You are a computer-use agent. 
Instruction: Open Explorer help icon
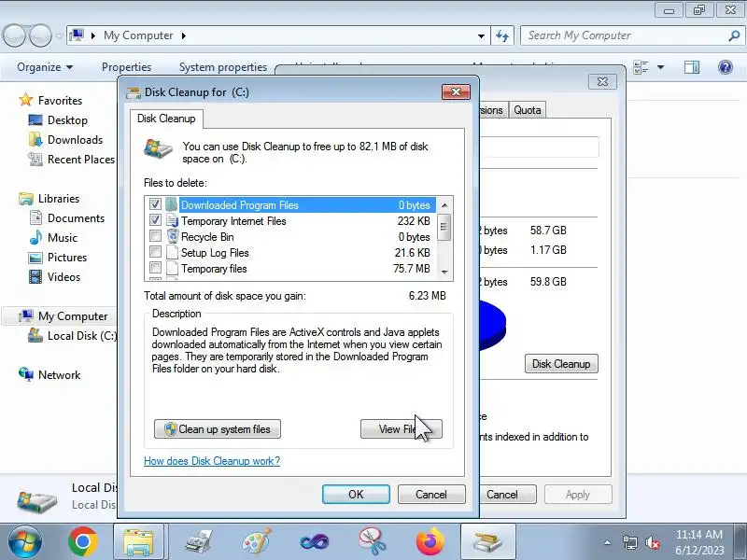click(726, 67)
